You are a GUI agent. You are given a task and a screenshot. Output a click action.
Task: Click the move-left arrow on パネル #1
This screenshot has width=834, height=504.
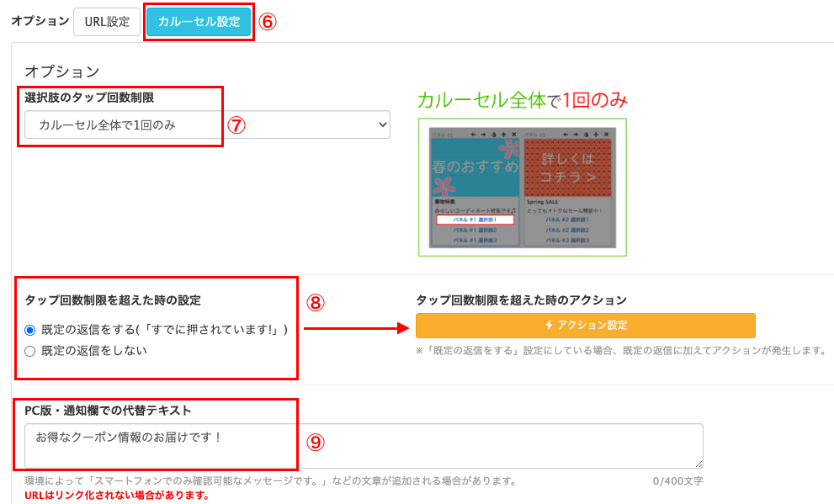pyautogui.click(x=473, y=135)
